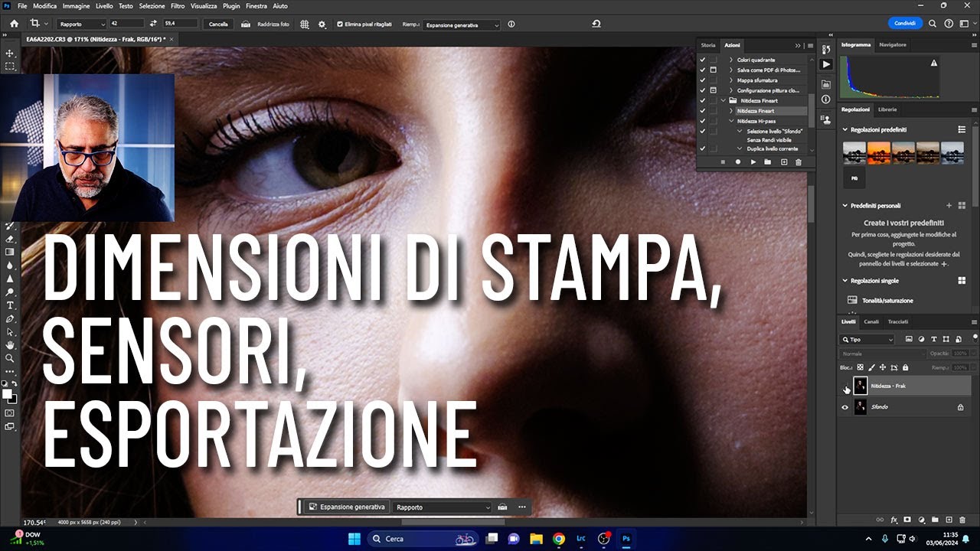This screenshot has height=551, width=980.
Task: Lock all on layer with padlock icon
Action: (905, 367)
